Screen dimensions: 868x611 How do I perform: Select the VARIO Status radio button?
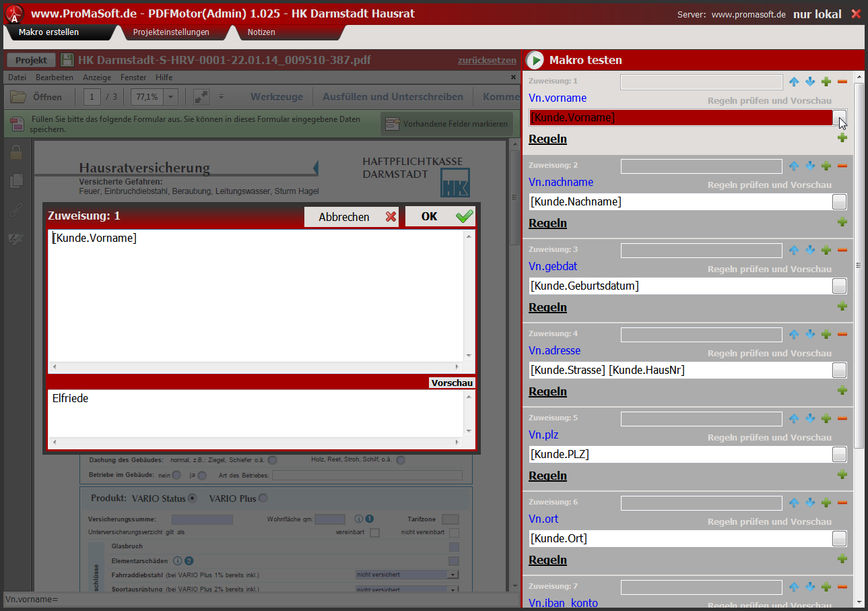[193, 499]
